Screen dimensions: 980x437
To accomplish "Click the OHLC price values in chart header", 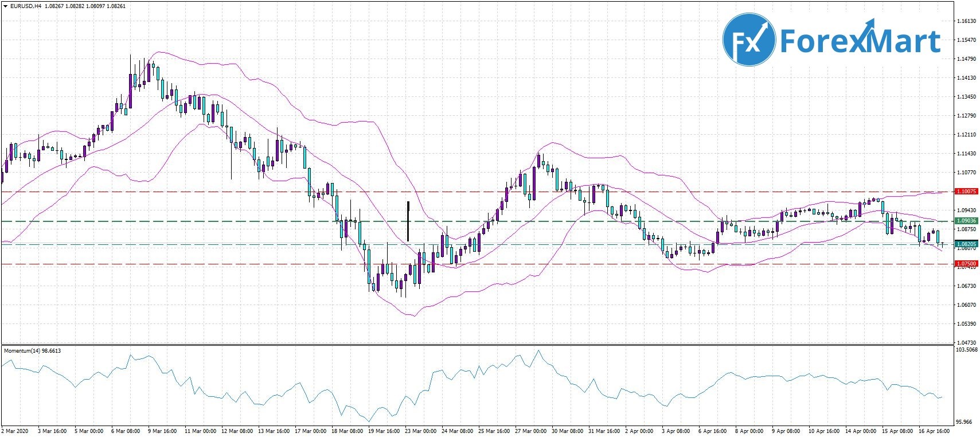I will tap(85, 6).
